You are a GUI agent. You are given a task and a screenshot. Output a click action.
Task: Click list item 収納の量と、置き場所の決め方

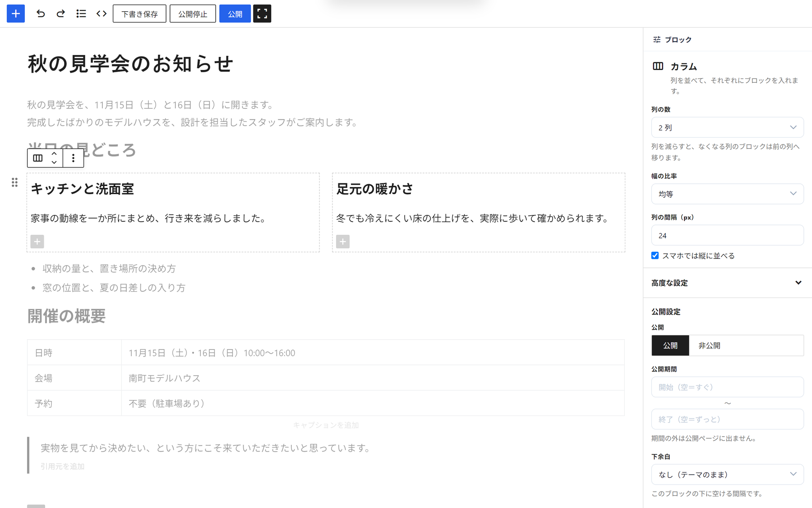pyautogui.click(x=109, y=269)
